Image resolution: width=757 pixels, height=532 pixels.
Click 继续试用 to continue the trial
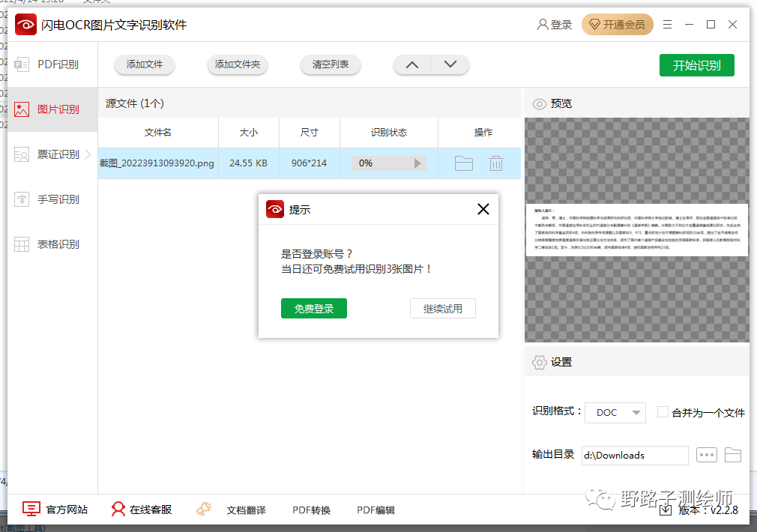click(443, 309)
